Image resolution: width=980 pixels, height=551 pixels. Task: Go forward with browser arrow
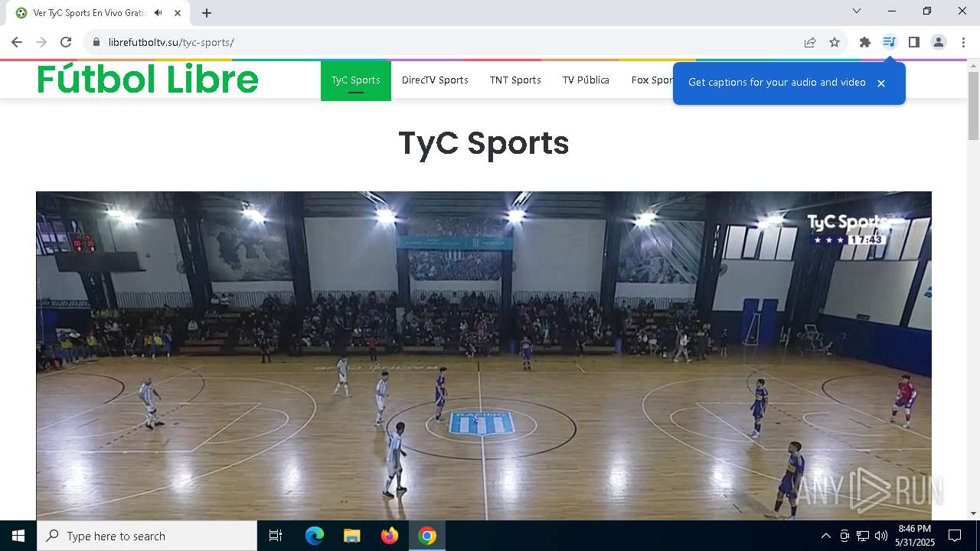point(41,42)
